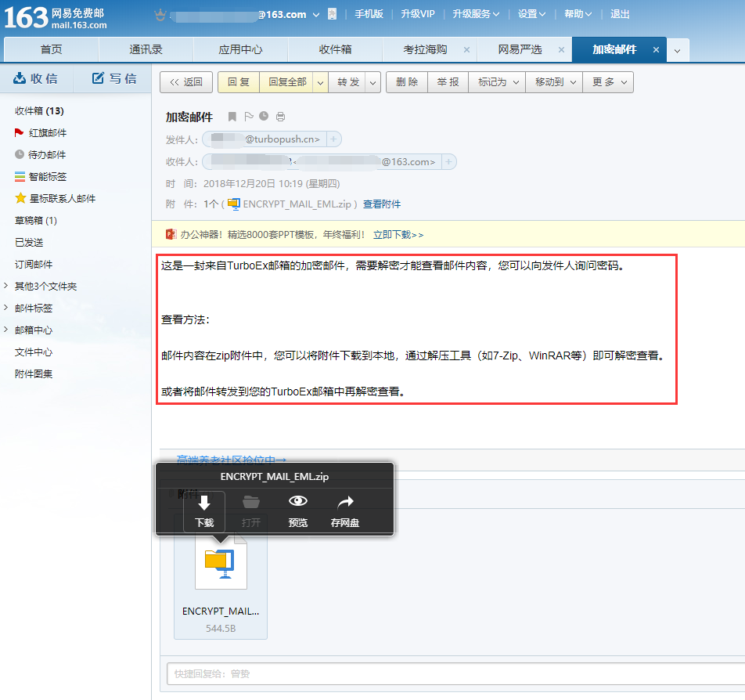
Task: Close the 考拉海购 tab
Action: click(x=466, y=49)
